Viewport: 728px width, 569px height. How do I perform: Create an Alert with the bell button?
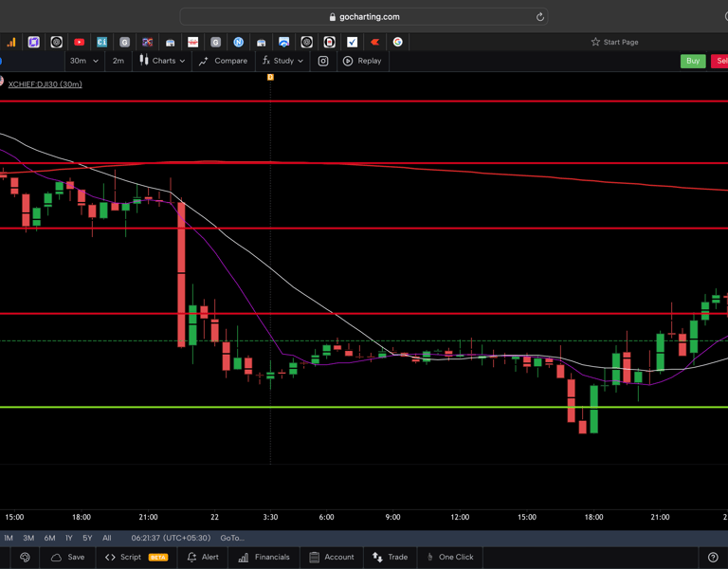(203, 558)
